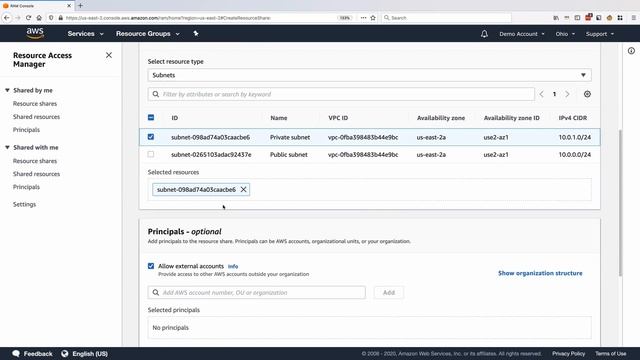Screen dimensions: 640x360
Task: Close the Resource Access Manager side panel
Action: (109, 55)
